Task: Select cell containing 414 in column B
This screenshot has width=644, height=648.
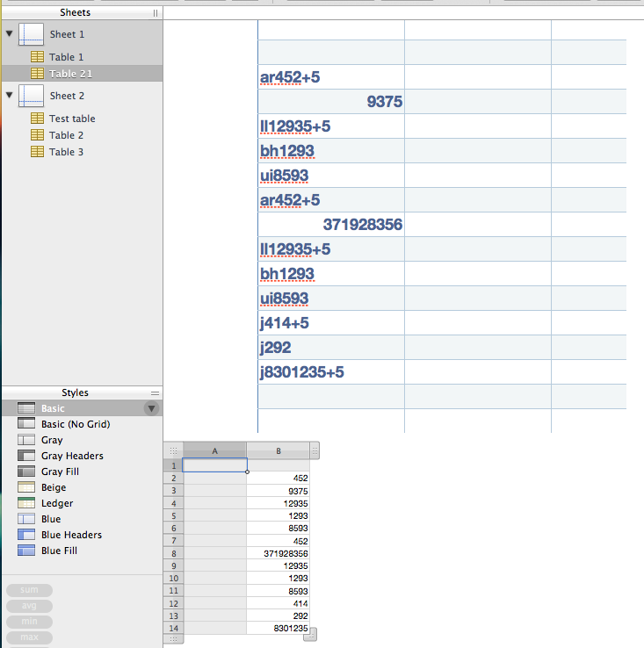Action: (278, 603)
